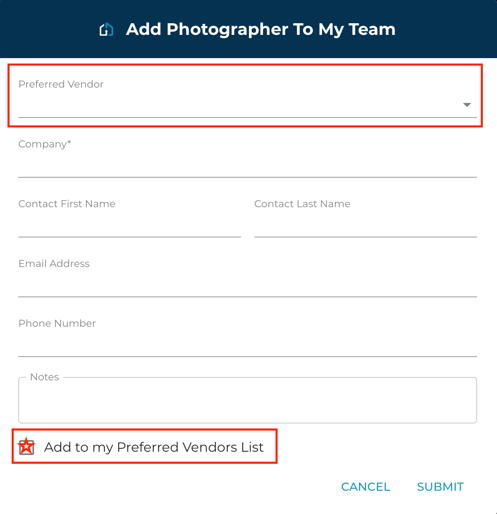Expand the Preferred Vendor dropdown arrow
This screenshot has width=497, height=514.
tap(467, 105)
